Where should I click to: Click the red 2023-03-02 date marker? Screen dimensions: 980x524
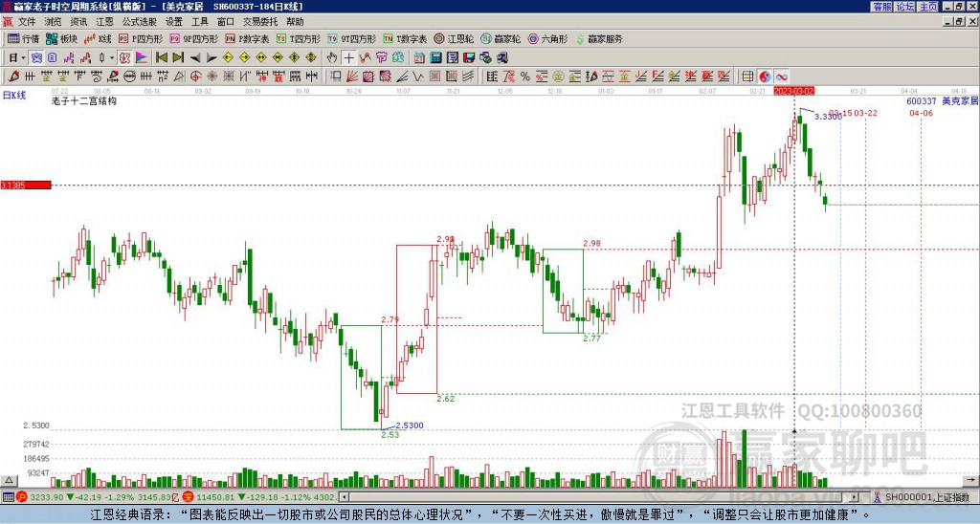coord(793,91)
